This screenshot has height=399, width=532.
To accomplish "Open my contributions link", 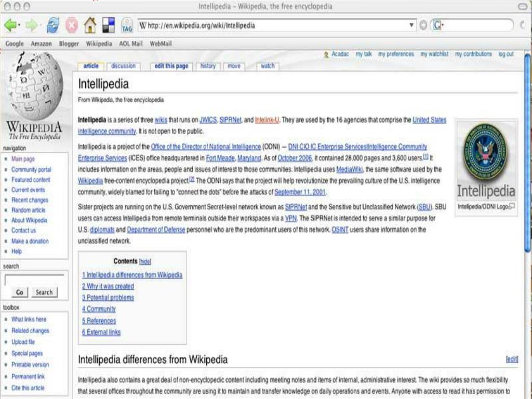I will tap(473, 54).
